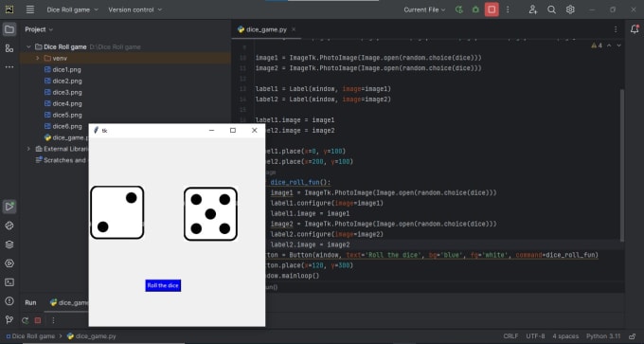Viewport: 644px width, 344px height.
Task: Select dice5.png in project tree
Action: tap(63, 115)
